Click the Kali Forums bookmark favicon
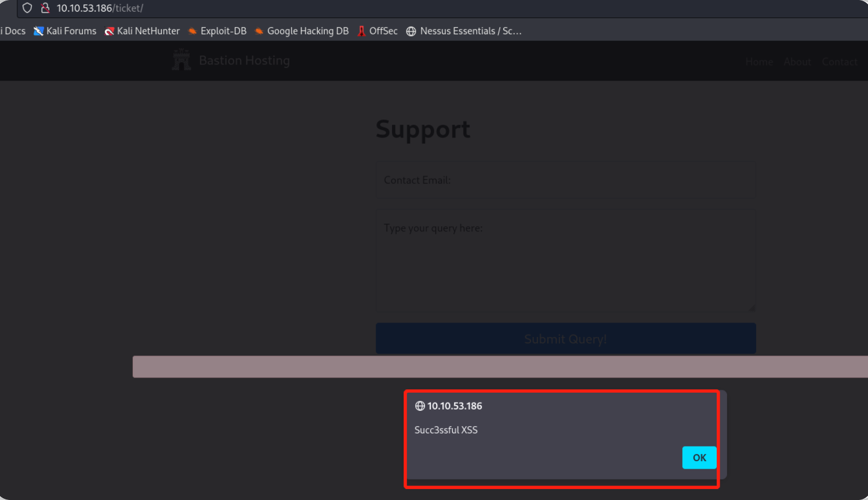This screenshot has height=500, width=868. [x=39, y=31]
